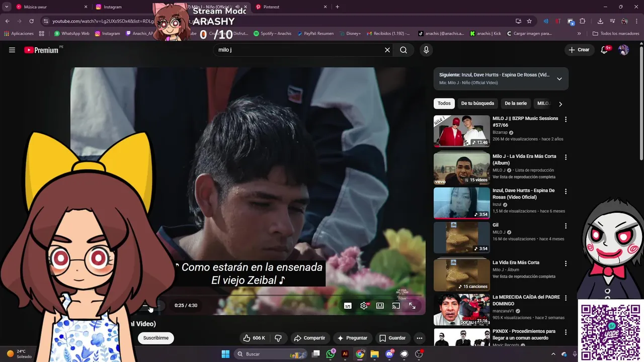Viewport: 644px width, 362px height.
Task: Show hidden system tray icons
Action: 553,354
